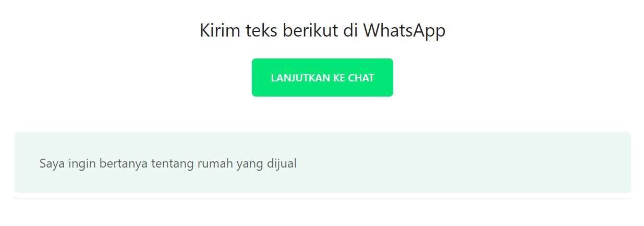This screenshot has width=644, height=226.
Task: Click the word 'LANJUTKAN' on the button
Action: coord(300,78)
